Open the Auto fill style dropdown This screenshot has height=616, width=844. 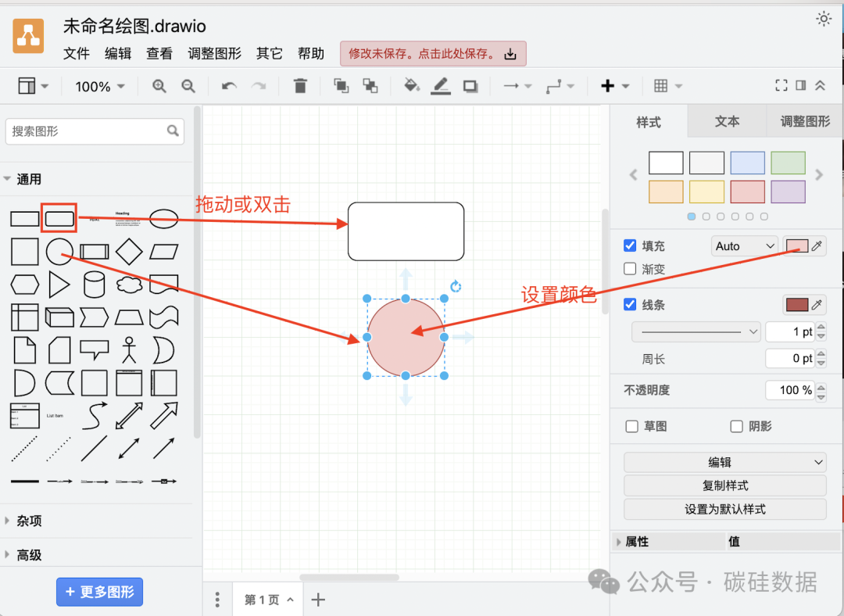(744, 246)
